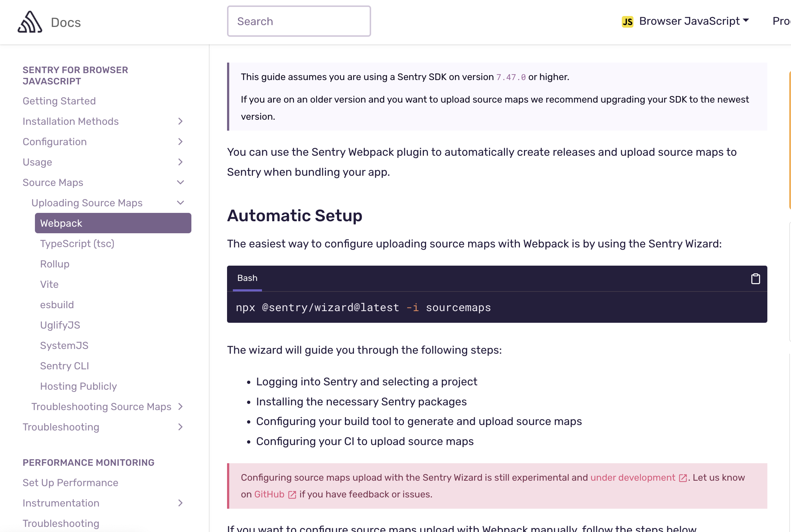Open the Troubleshooting Source Maps section
Screen dimensions: 791x532
pyautogui.click(x=102, y=406)
